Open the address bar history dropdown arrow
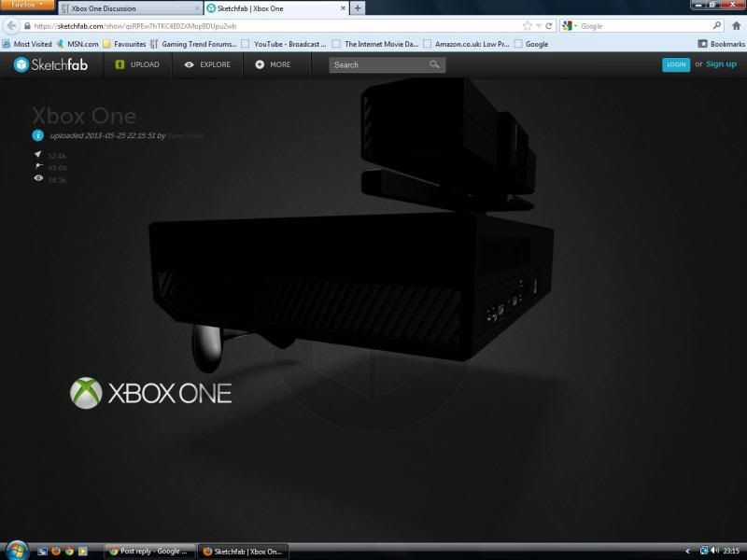This screenshot has height=560, width=747. click(539, 26)
